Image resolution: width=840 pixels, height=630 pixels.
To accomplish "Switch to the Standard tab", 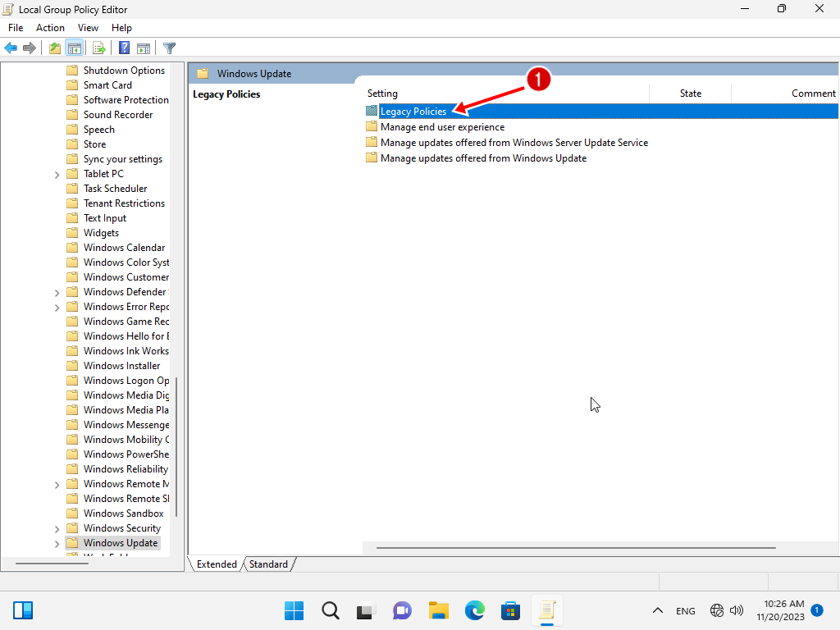I will (x=269, y=564).
